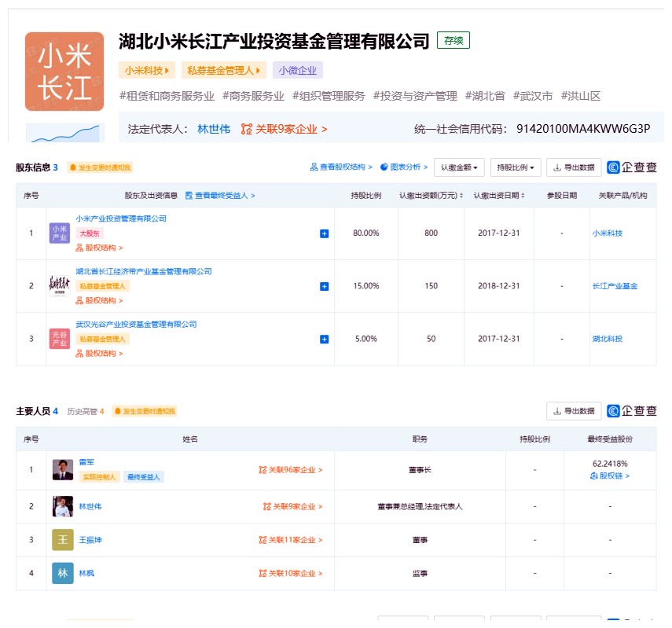Click 王振坤's avatar icon

[63, 540]
